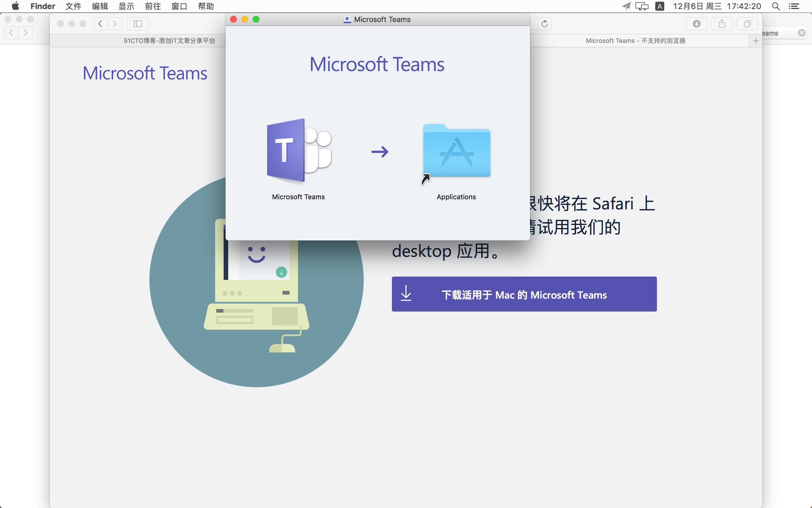Viewport: 812px width, 508px height.
Task: Toggle the Safari sidebar button
Action: click(x=138, y=23)
